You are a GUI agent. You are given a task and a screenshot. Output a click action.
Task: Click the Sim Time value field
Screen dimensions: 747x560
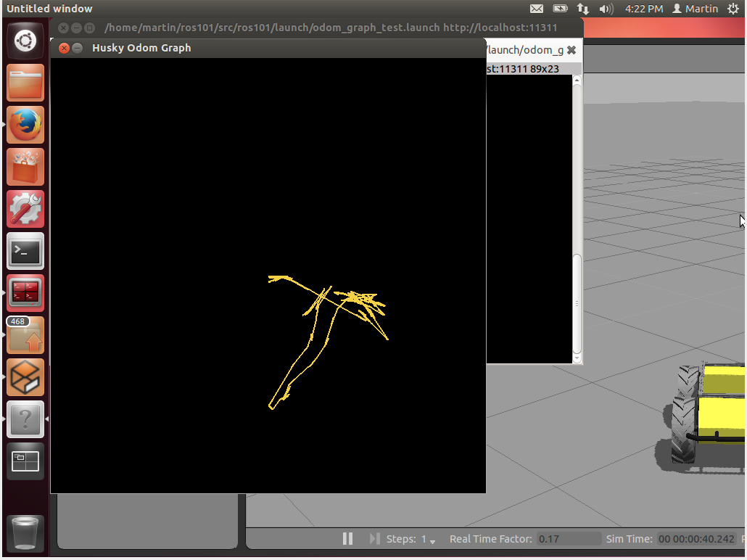point(696,539)
